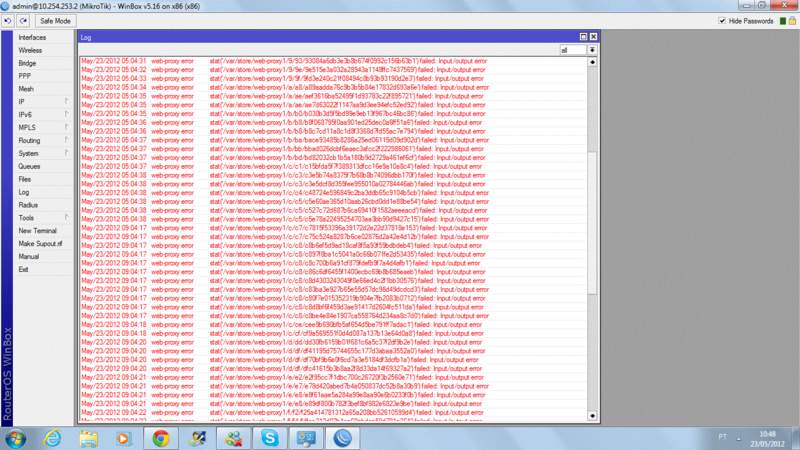Screen dimensions: 800x450
Task: Open a New Terminal
Action: (x=43, y=231)
